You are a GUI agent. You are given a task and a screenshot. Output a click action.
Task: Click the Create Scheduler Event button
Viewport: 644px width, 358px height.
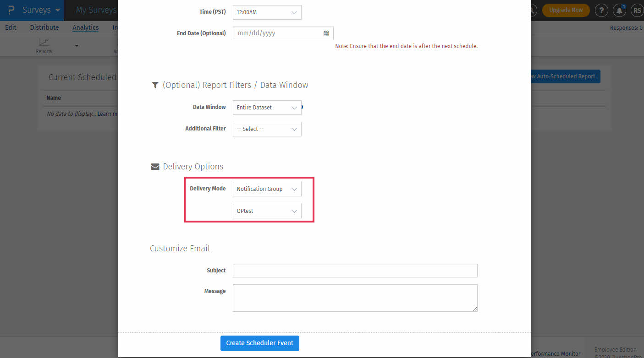pos(259,343)
